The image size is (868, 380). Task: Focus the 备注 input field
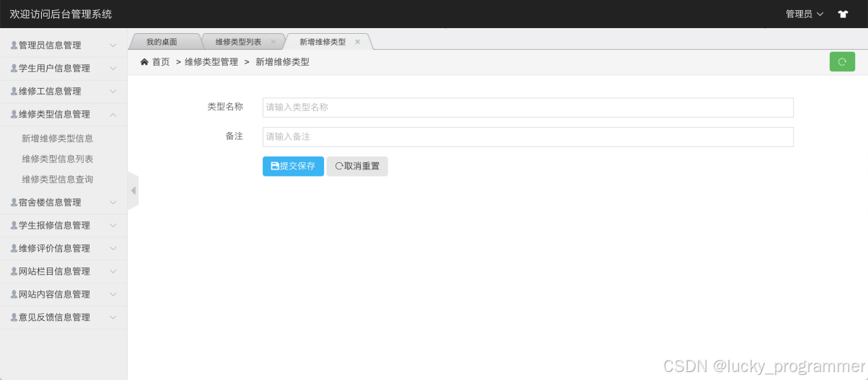[528, 137]
